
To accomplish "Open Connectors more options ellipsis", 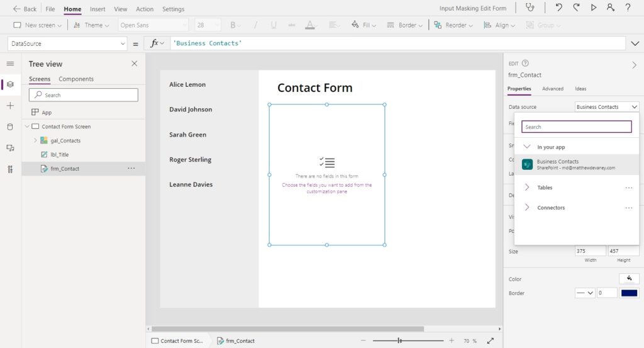I will [629, 208].
